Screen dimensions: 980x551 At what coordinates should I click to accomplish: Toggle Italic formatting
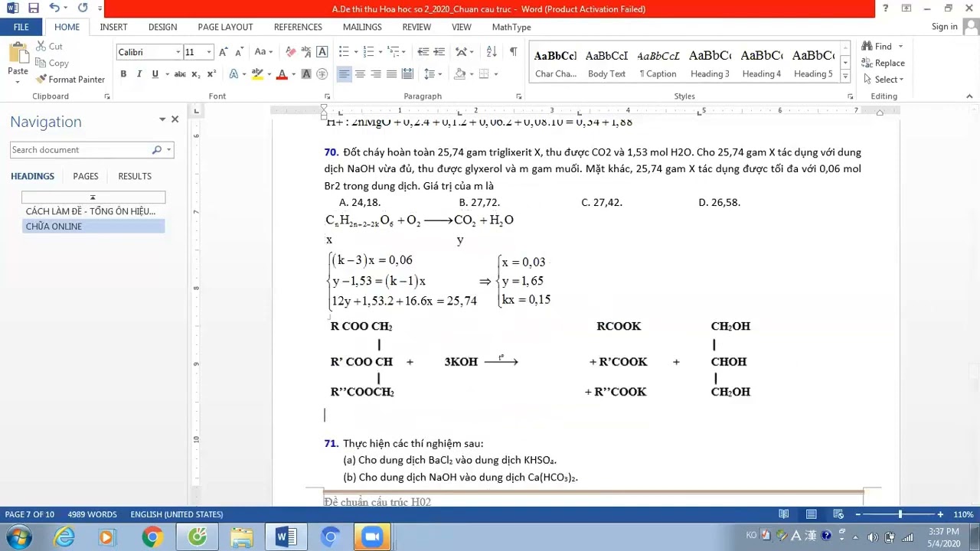tap(139, 74)
